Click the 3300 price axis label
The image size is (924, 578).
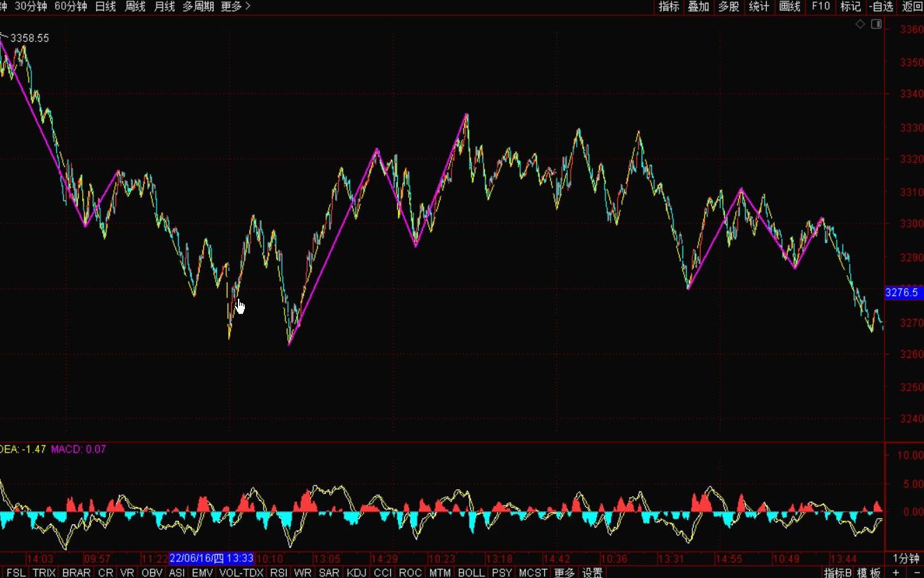pos(911,224)
